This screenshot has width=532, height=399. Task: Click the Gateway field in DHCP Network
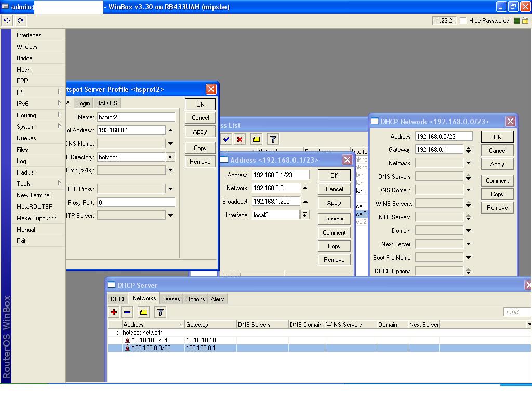[x=439, y=150]
